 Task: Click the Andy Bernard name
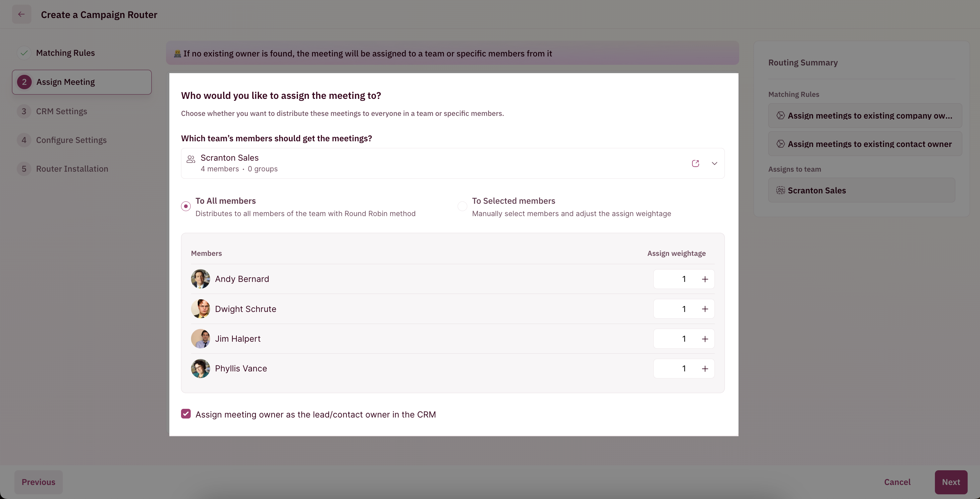click(x=242, y=279)
